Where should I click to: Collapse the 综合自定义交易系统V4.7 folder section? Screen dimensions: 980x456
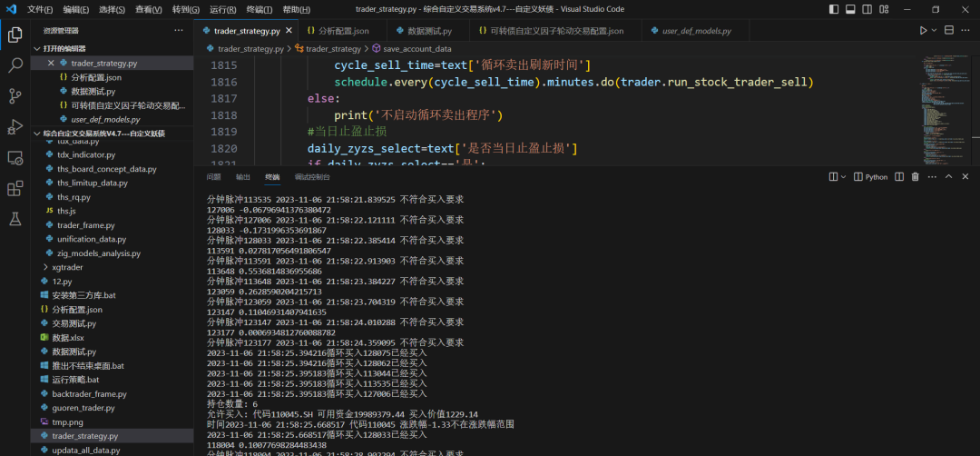click(112, 134)
